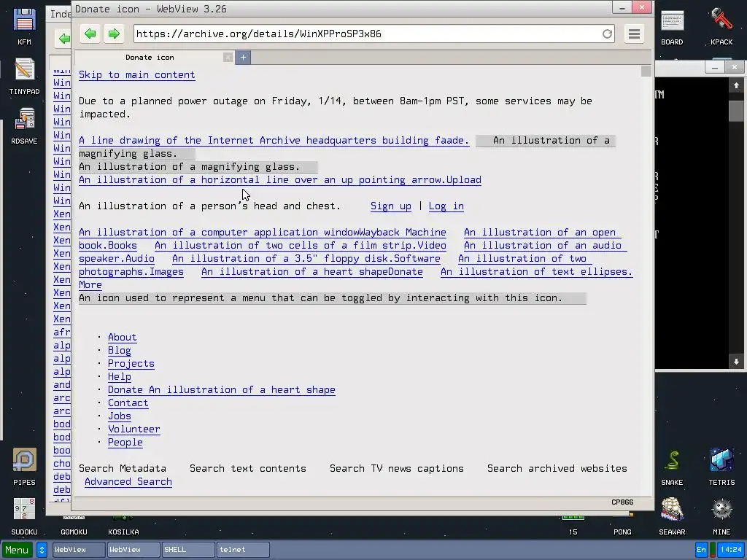747x560 pixels.
Task: Click the Search text contents option text
Action: [x=248, y=469]
